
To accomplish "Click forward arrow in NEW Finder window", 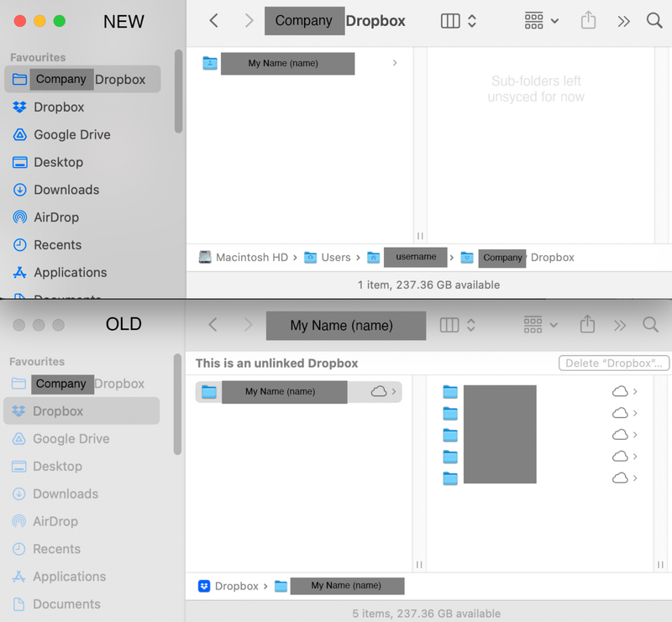I will (x=249, y=20).
